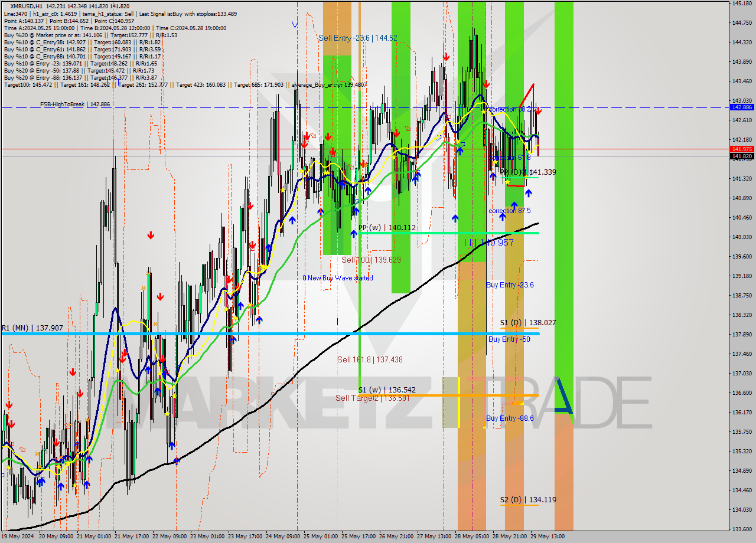The image size is (756, 543).
Task: Click the '29 May 13:00' time axis label
Action: click(548, 537)
